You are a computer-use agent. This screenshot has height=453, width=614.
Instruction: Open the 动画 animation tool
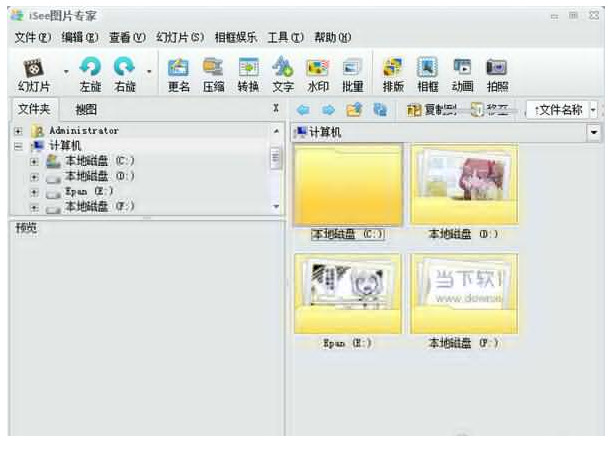click(x=462, y=75)
